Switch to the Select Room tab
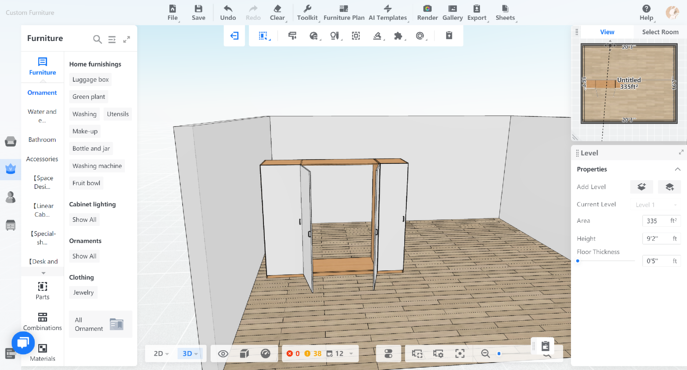Screen dimensions: 687x370 (x=660, y=32)
